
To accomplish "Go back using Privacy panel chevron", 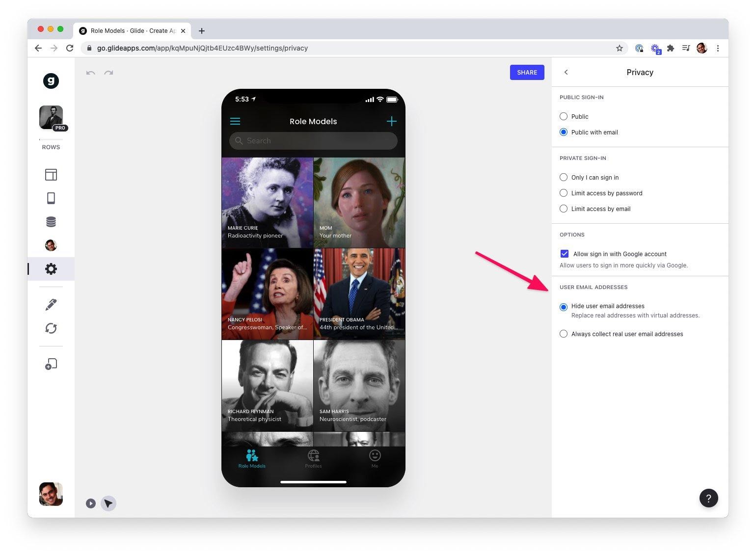I will [566, 72].
